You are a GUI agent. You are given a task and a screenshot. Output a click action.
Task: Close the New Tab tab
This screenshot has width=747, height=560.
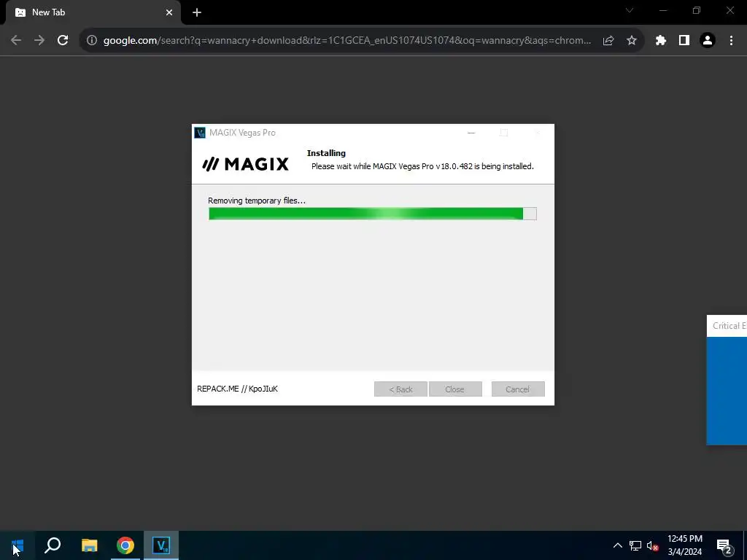pos(169,12)
